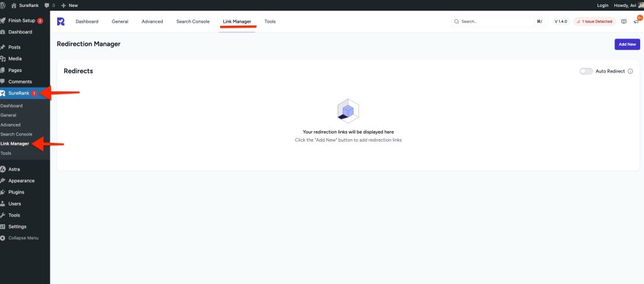
Task: Open SureRank Dashboard submenu item
Action: pos(11,106)
